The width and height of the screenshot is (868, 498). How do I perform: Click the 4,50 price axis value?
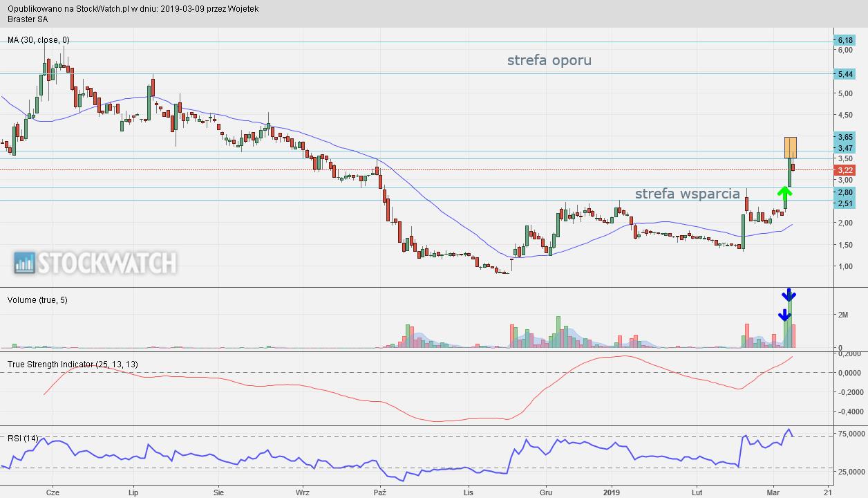(x=845, y=115)
